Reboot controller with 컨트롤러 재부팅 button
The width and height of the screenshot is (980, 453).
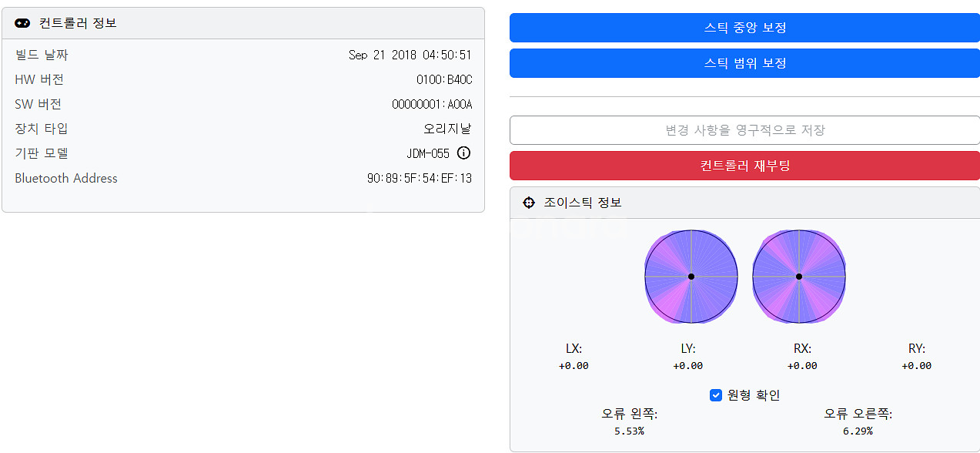[744, 166]
